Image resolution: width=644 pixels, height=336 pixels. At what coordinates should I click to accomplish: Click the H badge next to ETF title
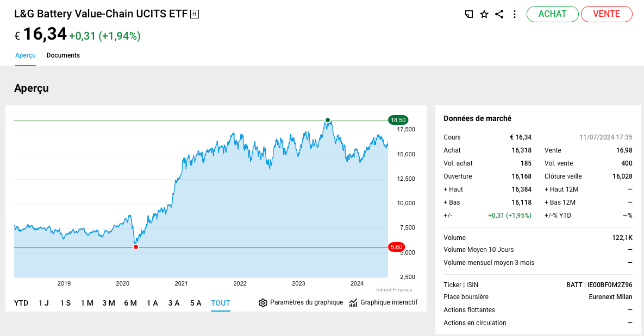[x=195, y=14]
